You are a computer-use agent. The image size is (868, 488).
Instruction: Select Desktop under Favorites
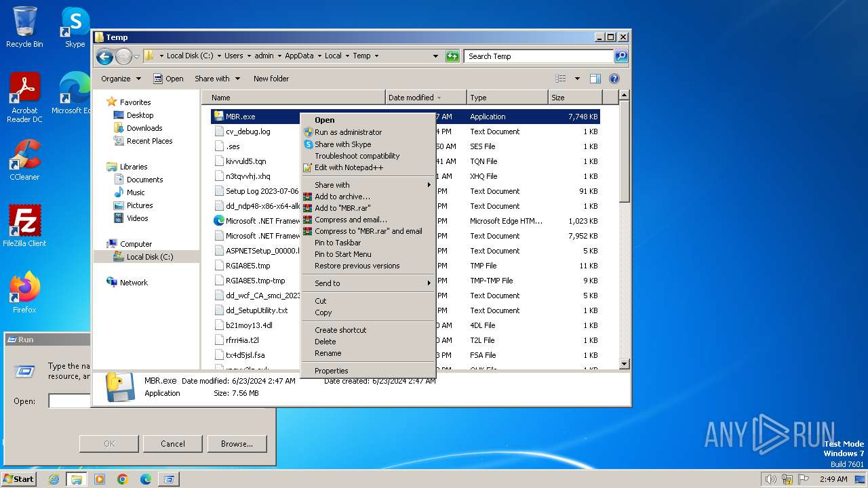(140, 115)
